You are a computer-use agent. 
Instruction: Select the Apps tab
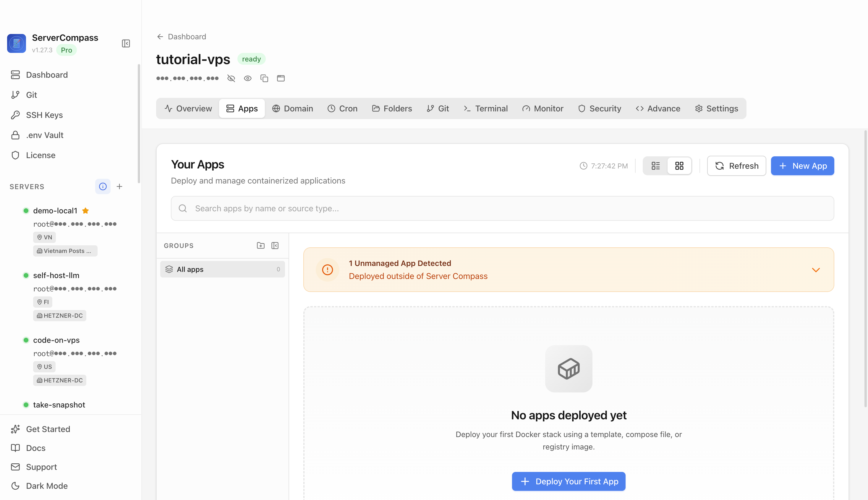[x=242, y=108]
